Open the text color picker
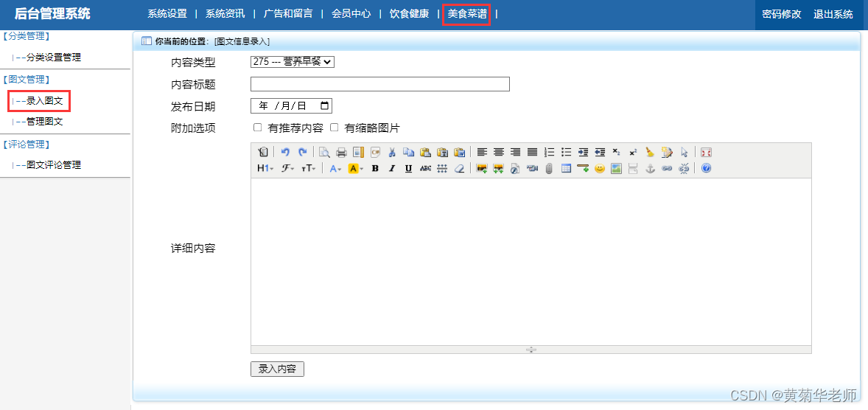 (x=335, y=168)
